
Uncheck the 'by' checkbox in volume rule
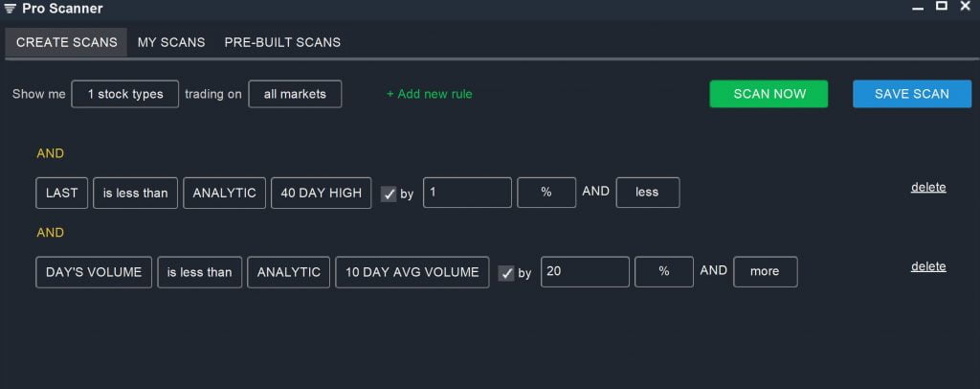click(506, 273)
